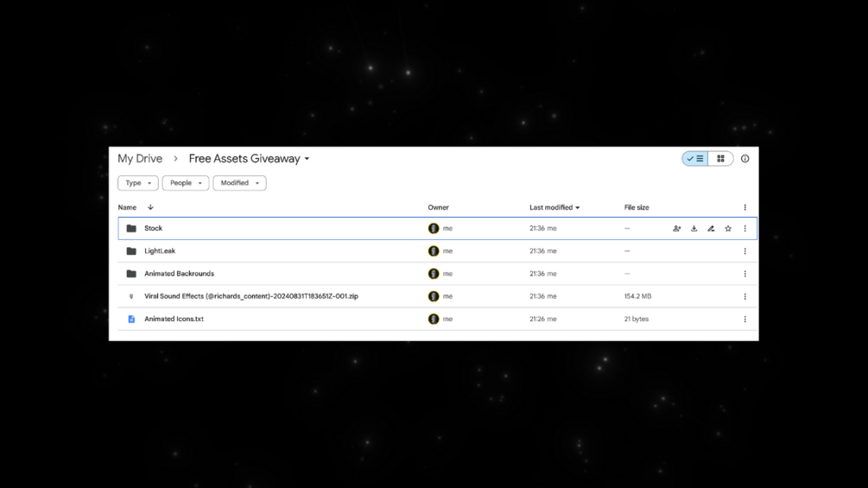Image resolution: width=868 pixels, height=488 pixels.
Task: Share the Stock folder
Action: click(676, 229)
